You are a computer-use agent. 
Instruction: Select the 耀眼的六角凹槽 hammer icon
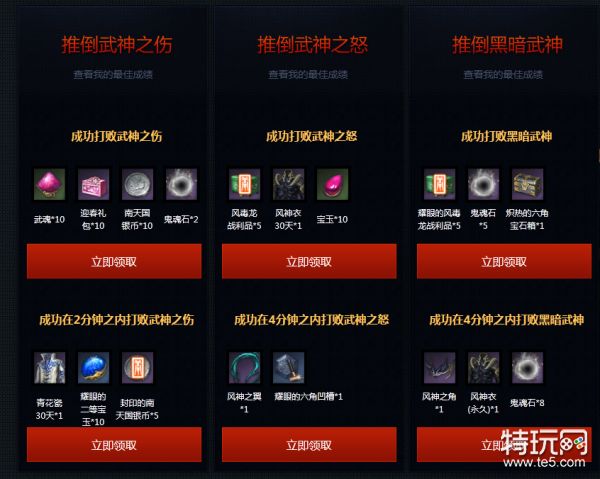289,368
